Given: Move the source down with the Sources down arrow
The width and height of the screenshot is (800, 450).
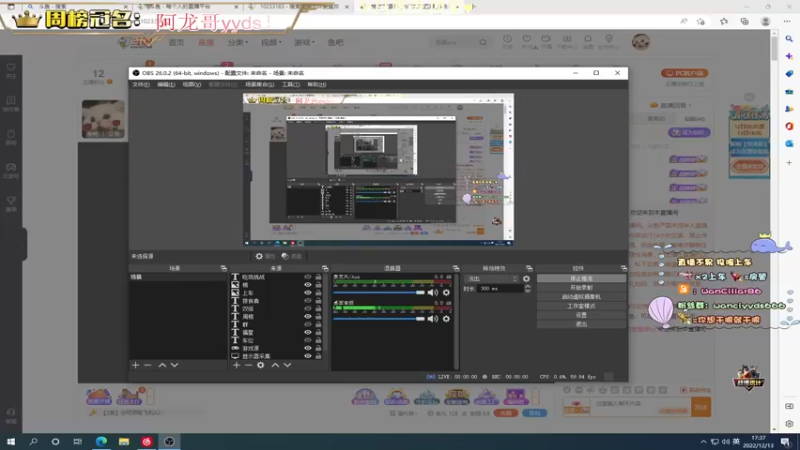Looking at the screenshot, I should (287, 365).
